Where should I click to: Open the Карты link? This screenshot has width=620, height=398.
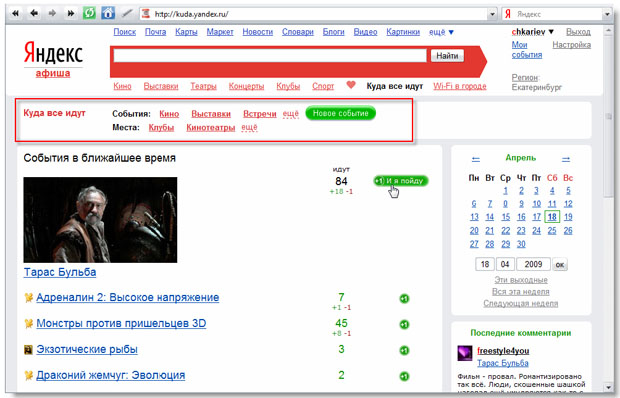186,32
